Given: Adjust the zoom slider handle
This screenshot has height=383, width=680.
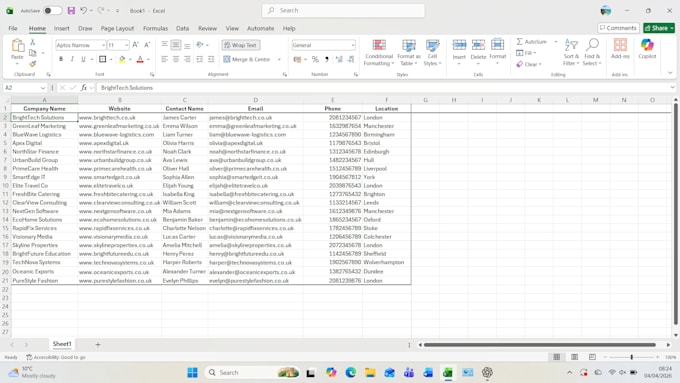Looking at the screenshot, I should pyautogui.click(x=631, y=357).
